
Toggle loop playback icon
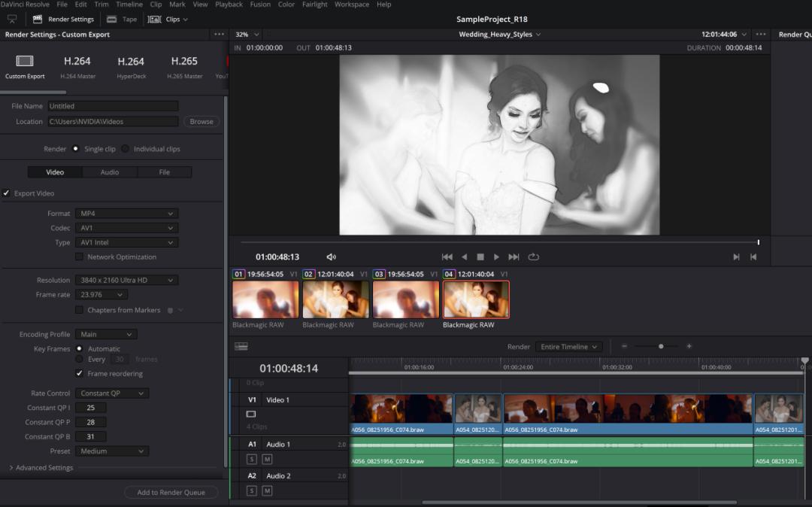click(x=533, y=257)
